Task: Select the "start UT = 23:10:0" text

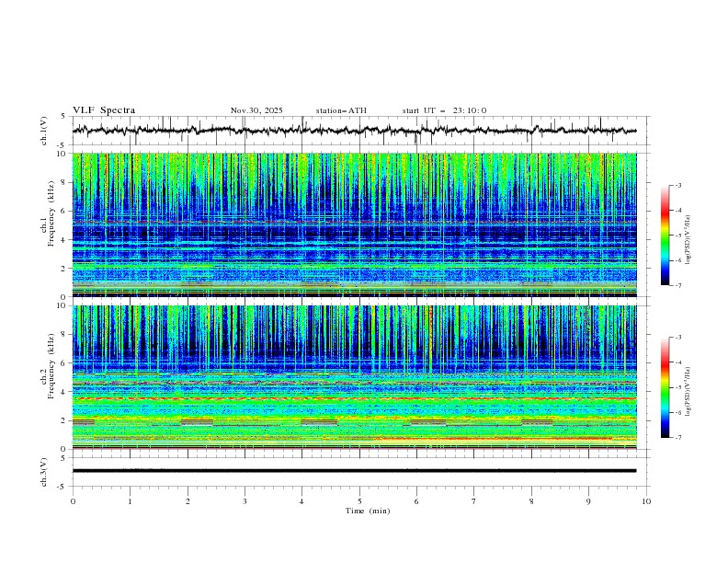Action: (444, 110)
